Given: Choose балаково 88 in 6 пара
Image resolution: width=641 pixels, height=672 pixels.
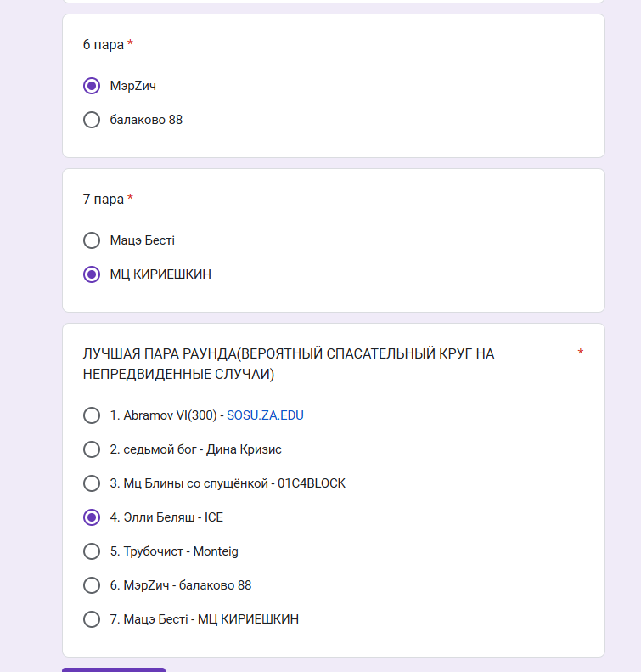Looking at the screenshot, I should pyautogui.click(x=92, y=120).
